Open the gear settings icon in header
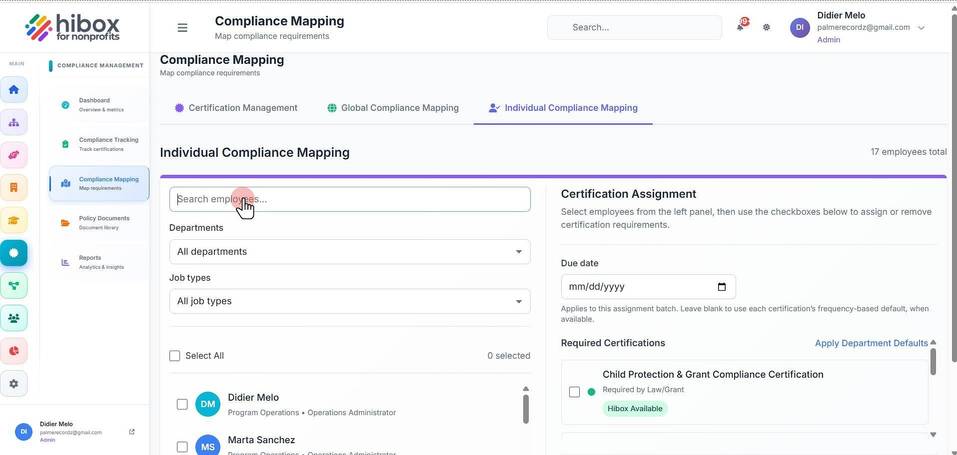Viewport: 957px width, 455px height. (x=767, y=27)
